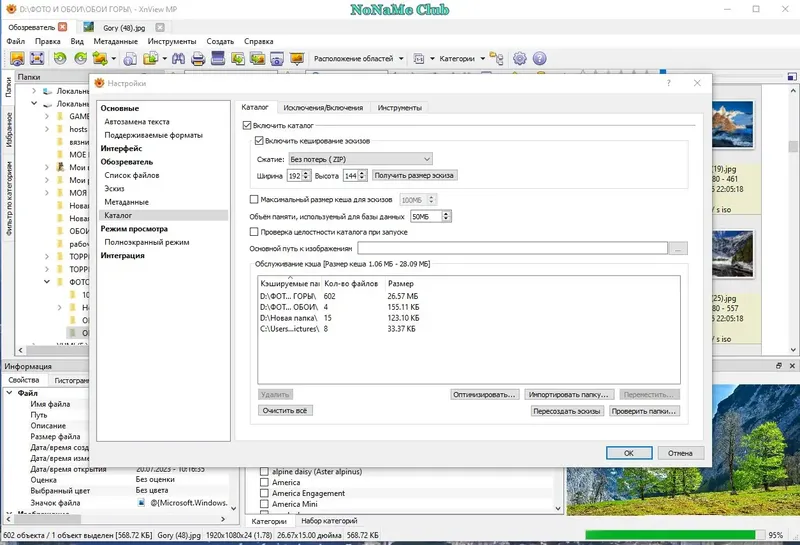Image resolution: width=800 pixels, height=545 pixels.
Task: Open file properties toolbar icon
Action: coord(130,59)
